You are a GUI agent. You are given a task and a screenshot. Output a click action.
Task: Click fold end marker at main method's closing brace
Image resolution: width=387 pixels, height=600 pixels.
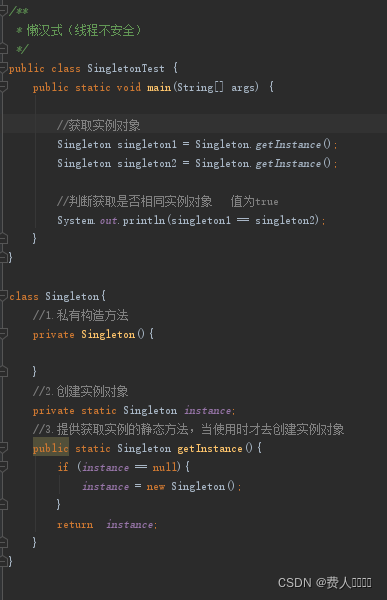(x=3, y=239)
